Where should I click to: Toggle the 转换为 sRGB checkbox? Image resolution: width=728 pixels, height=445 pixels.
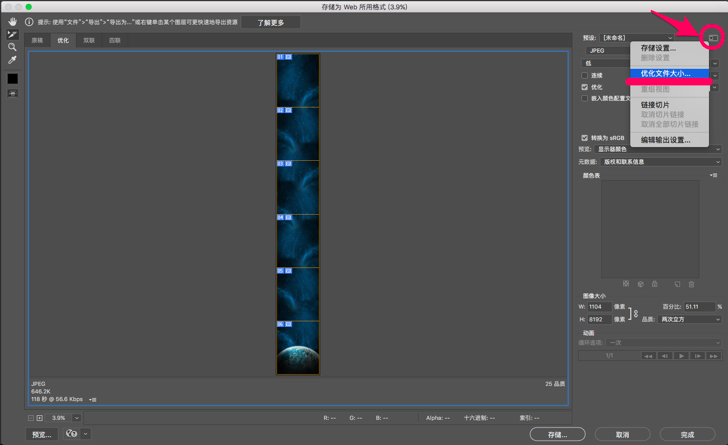click(x=585, y=138)
